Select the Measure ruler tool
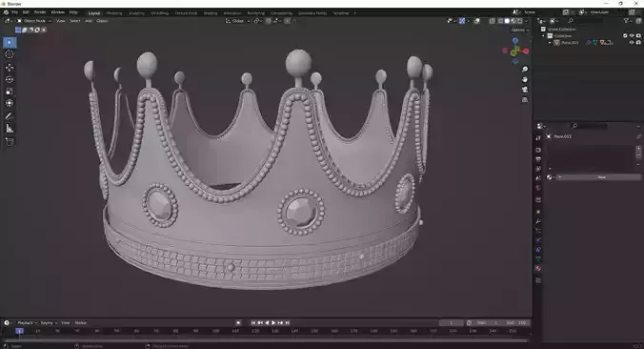644x349 pixels. (x=10, y=129)
